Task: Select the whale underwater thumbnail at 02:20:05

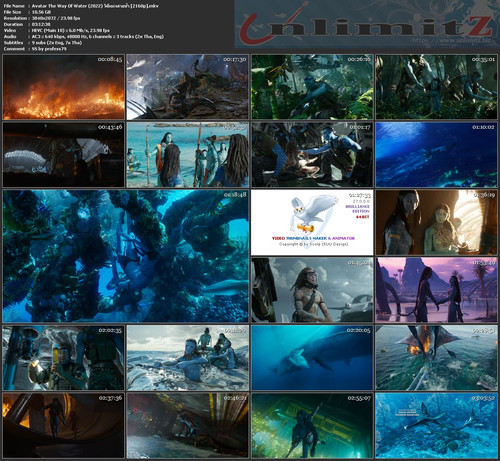Action: pos(312,358)
